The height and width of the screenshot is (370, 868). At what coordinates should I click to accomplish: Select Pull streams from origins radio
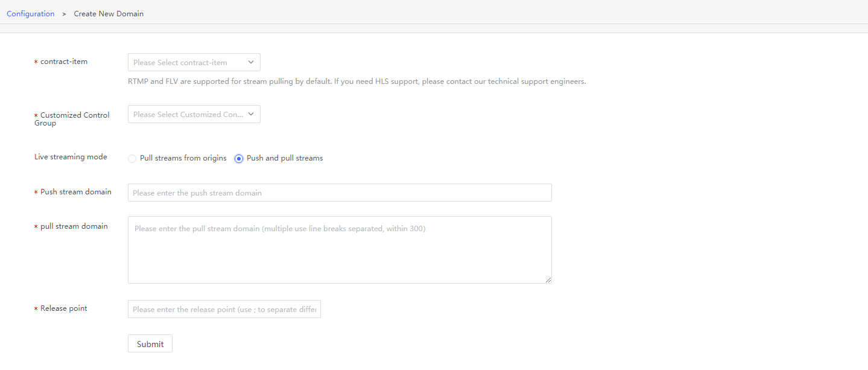click(x=132, y=158)
